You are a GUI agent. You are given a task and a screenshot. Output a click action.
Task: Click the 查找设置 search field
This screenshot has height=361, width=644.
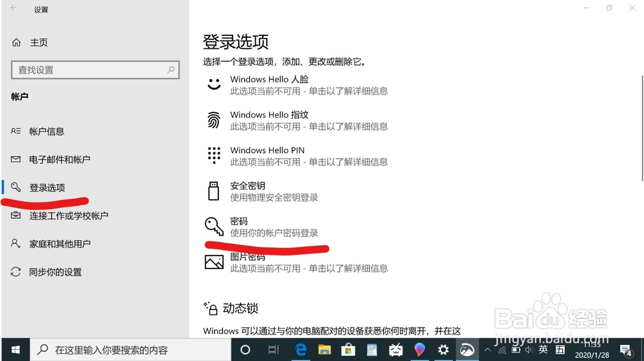(95, 69)
